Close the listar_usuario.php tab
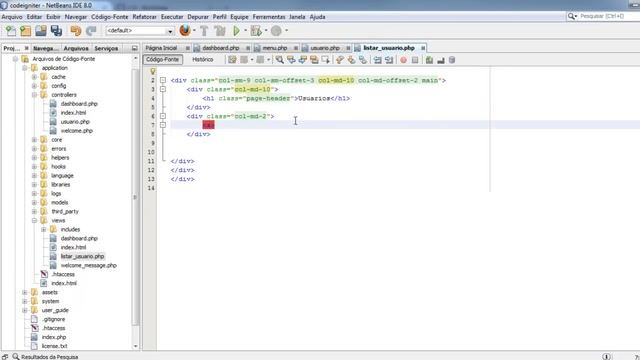The width and height of the screenshot is (640, 360). click(x=423, y=48)
